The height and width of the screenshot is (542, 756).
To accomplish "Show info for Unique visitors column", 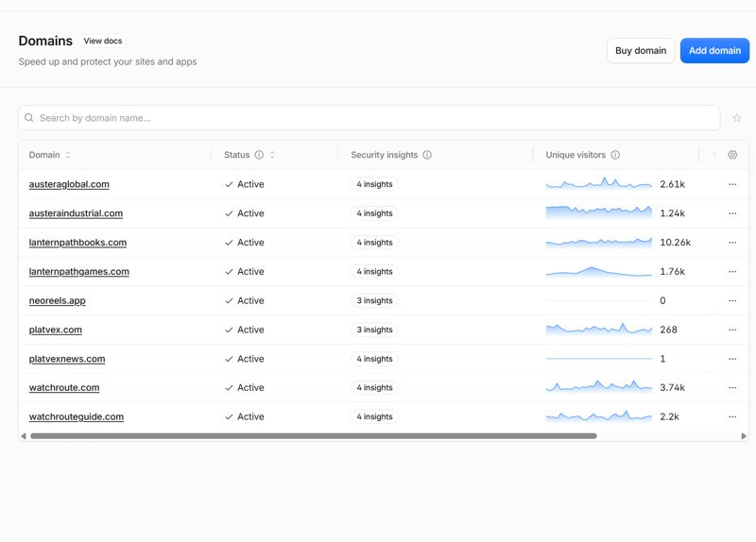I will 615,155.
